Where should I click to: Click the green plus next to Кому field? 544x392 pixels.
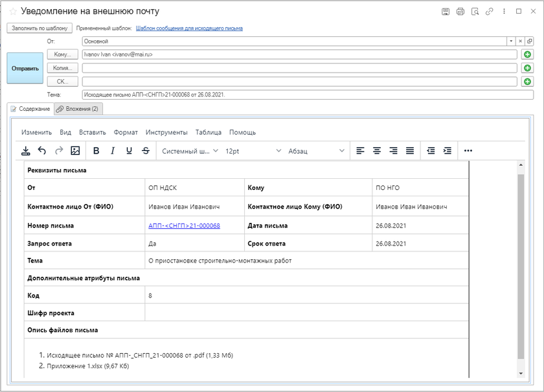(527, 55)
